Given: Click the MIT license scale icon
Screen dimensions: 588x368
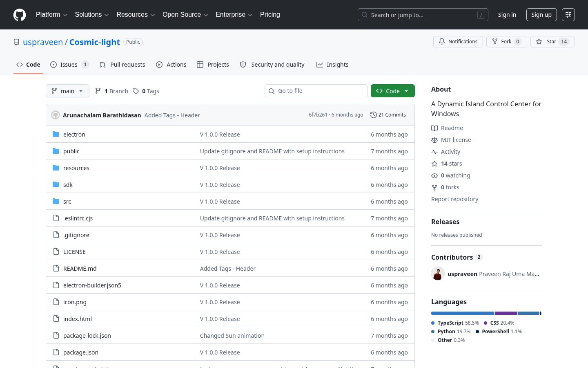Looking at the screenshot, I should click(x=434, y=140).
